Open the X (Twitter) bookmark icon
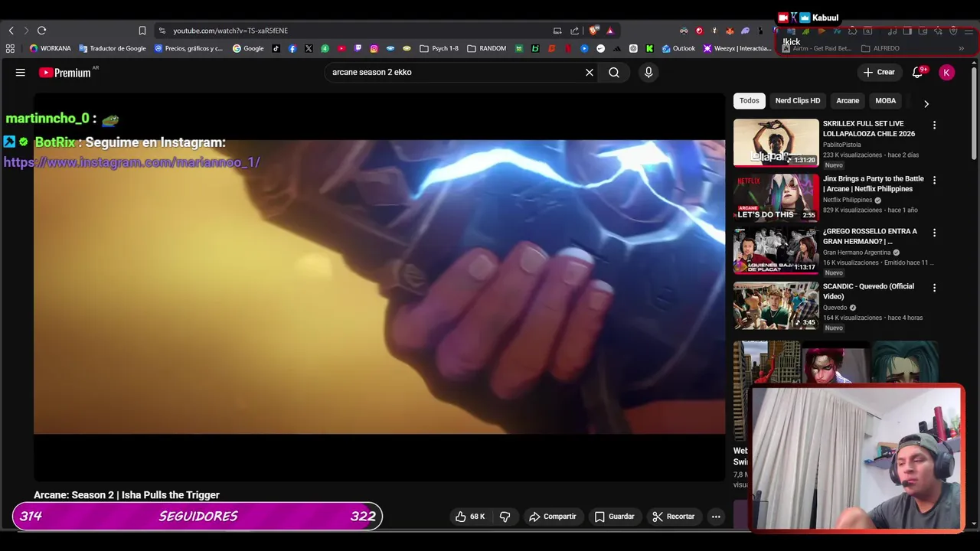Screen dimensions: 980x551 click(309, 48)
